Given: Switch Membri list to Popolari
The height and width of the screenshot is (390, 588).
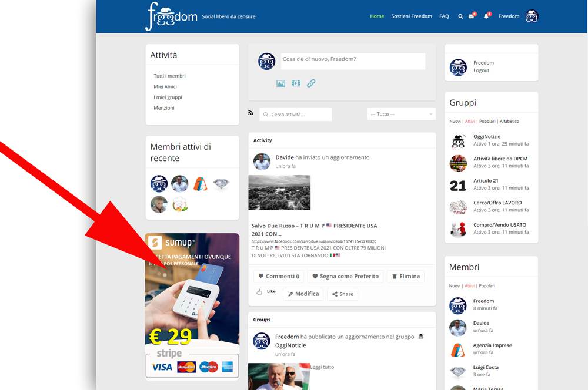Looking at the screenshot, I should (487, 286).
